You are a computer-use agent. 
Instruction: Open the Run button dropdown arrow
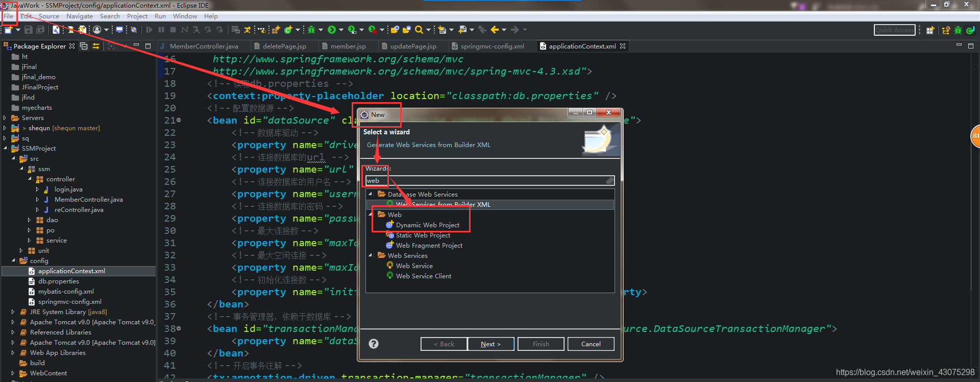[341, 30]
